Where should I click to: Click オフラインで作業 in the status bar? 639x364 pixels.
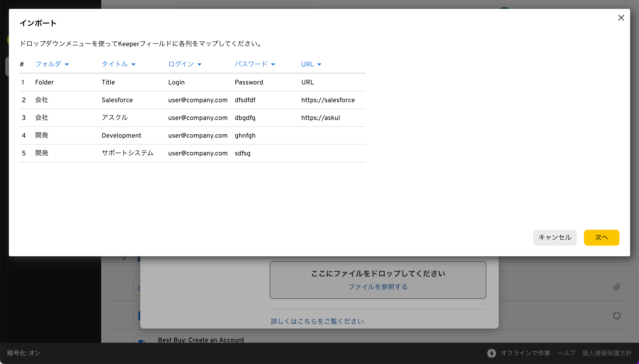point(525,353)
